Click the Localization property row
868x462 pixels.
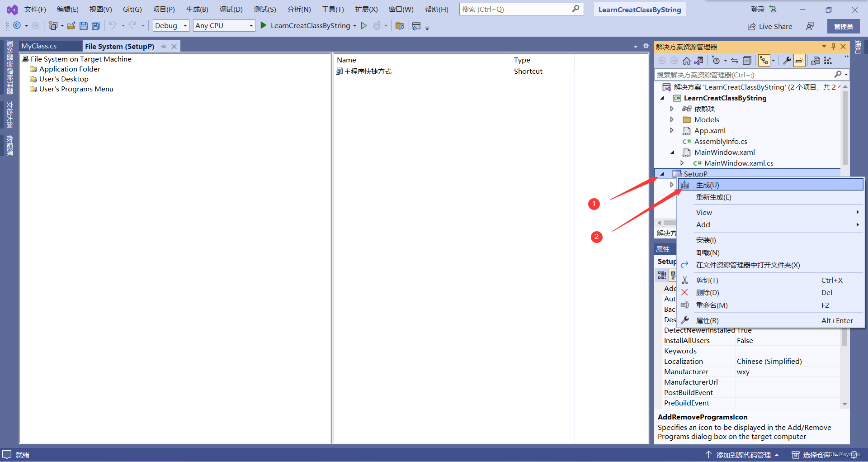click(750, 362)
